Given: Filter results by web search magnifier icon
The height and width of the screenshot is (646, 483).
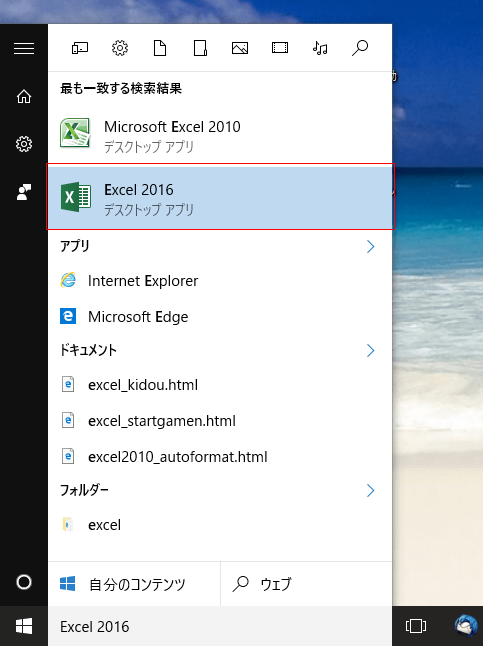Looking at the screenshot, I should click(360, 48).
